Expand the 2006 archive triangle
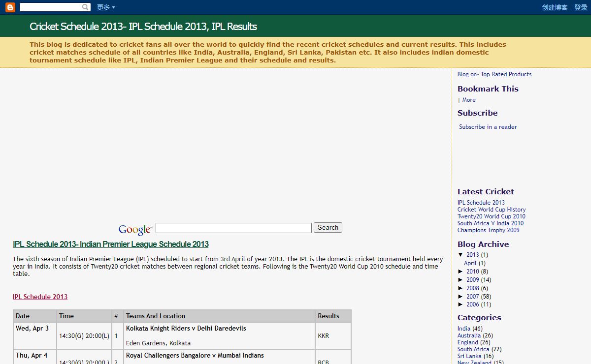 coord(460,304)
